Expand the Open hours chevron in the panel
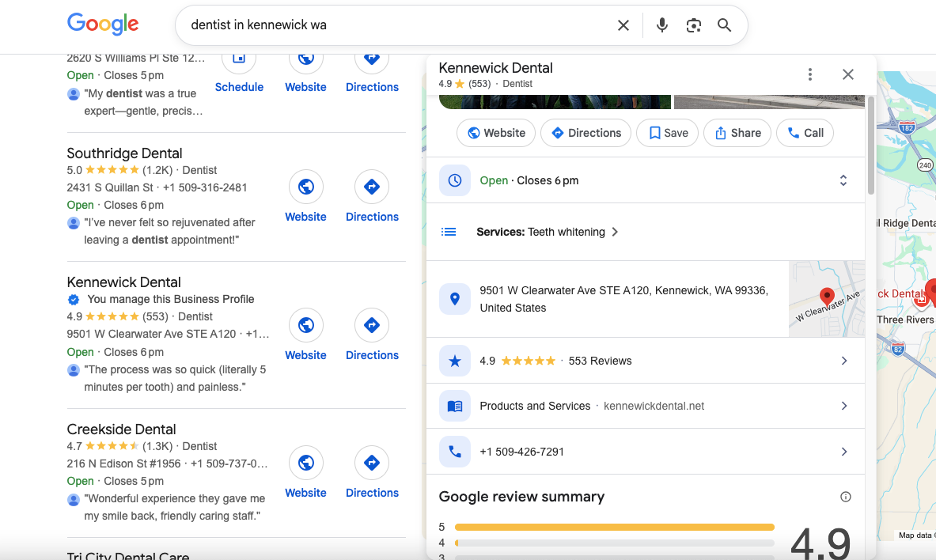This screenshot has height=560, width=936. (843, 180)
